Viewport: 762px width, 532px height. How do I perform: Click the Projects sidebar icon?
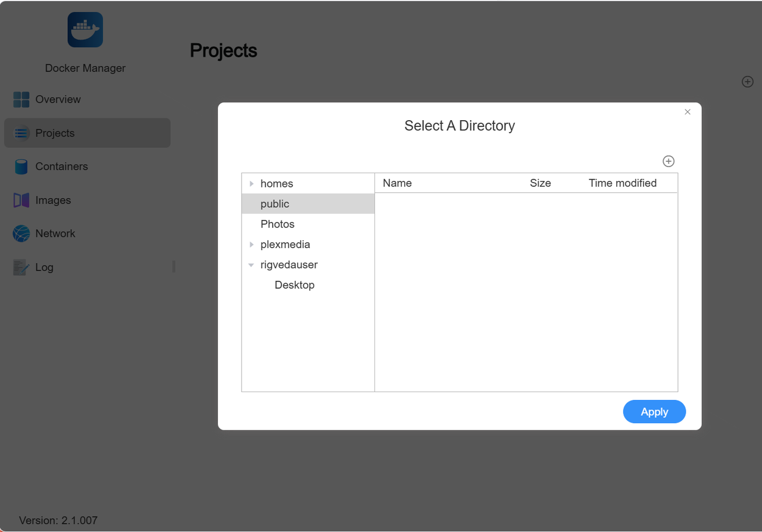tap(20, 133)
